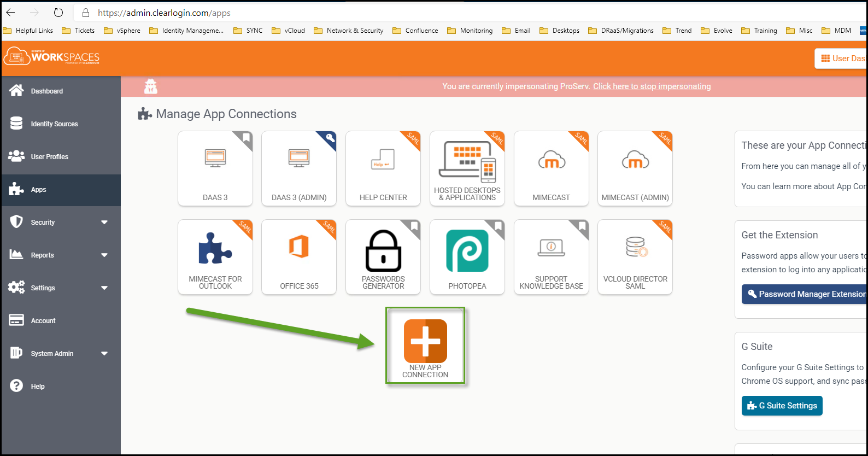Image resolution: width=868 pixels, height=456 pixels.
Task: Open the Office 365 app tile
Action: (x=299, y=257)
